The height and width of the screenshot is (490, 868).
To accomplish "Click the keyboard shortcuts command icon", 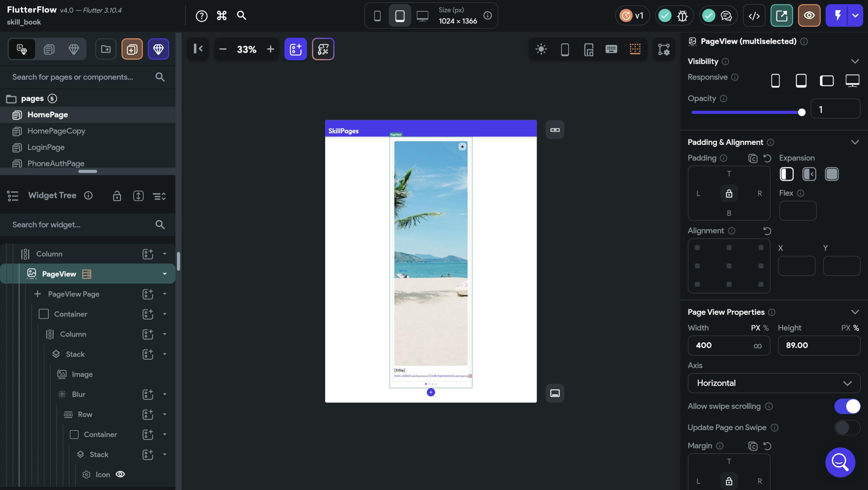I will (x=221, y=16).
